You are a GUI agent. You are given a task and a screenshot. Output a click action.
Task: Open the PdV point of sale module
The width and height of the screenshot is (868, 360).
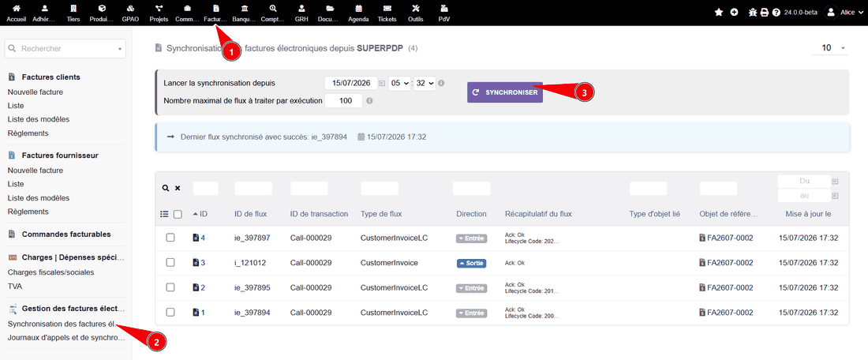[444, 13]
